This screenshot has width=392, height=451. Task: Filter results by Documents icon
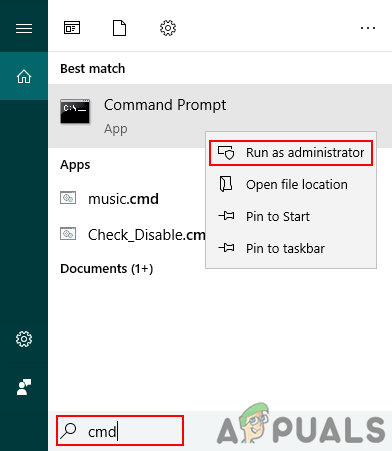(119, 28)
